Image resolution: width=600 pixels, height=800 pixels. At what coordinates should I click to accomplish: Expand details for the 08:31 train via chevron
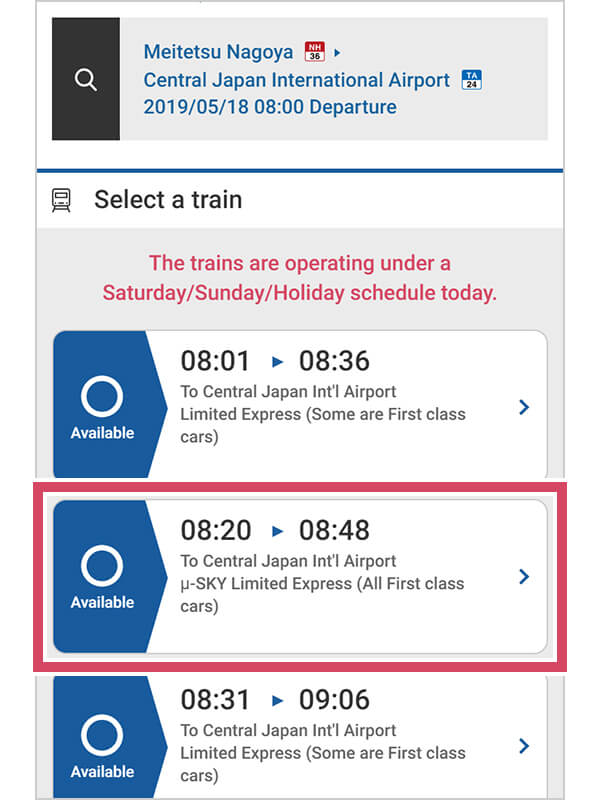[x=523, y=746]
